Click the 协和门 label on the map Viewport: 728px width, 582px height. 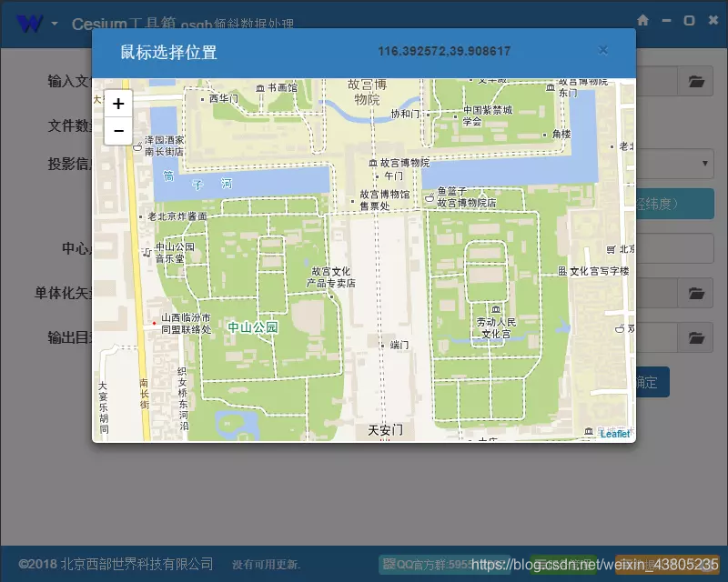point(405,114)
